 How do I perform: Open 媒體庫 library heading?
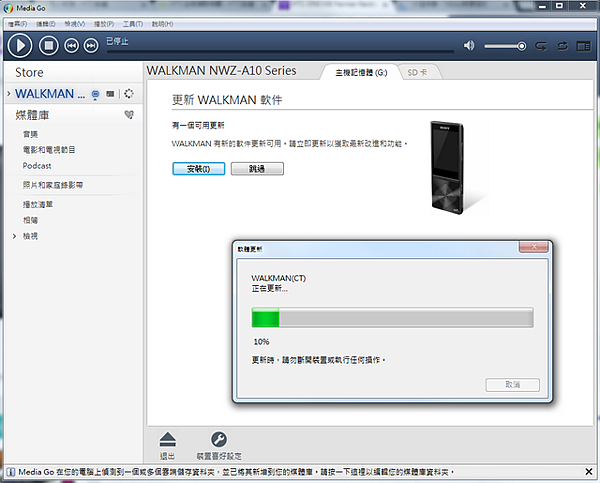coord(32,115)
